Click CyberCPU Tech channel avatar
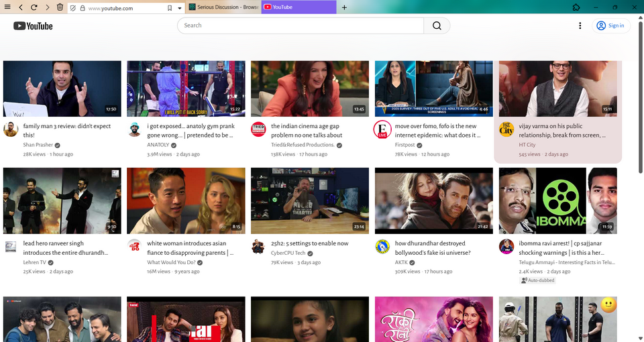 (x=258, y=246)
